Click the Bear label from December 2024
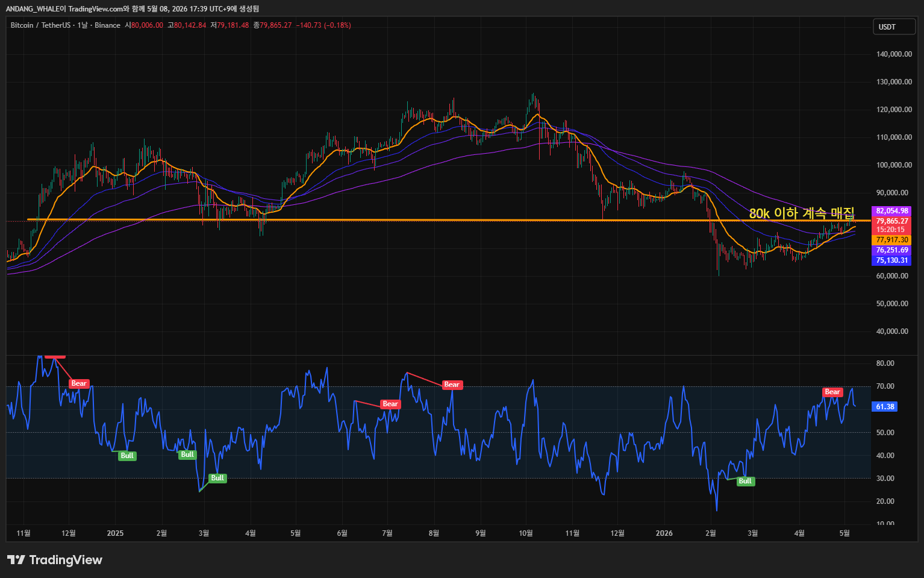This screenshot has height=578, width=924. pos(79,384)
